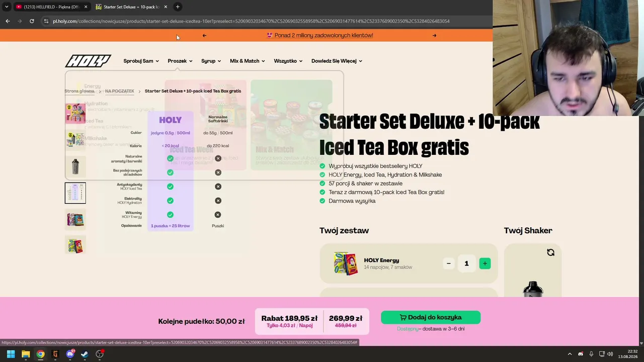This screenshot has width=644, height=362.
Task: Expand the Mix & Match menu
Action: click(x=248, y=61)
